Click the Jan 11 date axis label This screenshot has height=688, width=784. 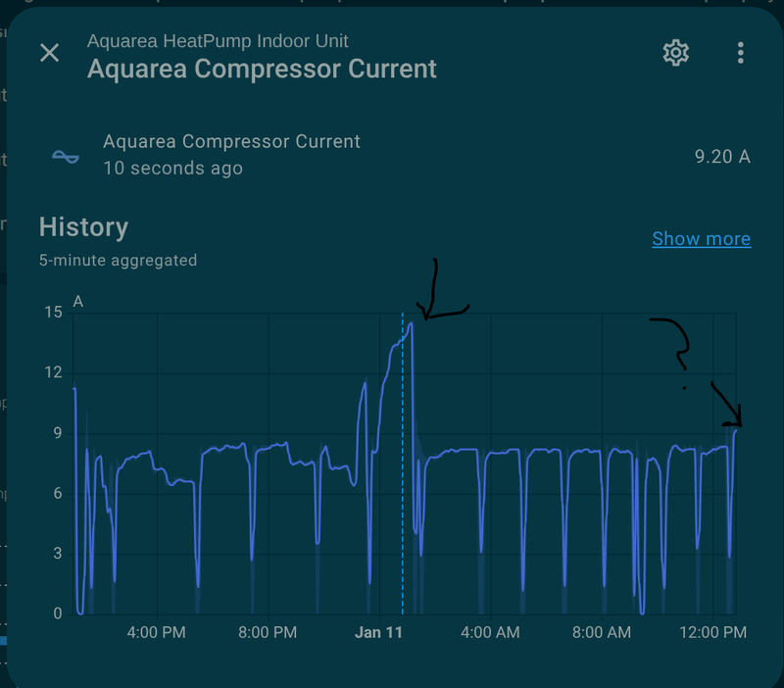pyautogui.click(x=378, y=633)
